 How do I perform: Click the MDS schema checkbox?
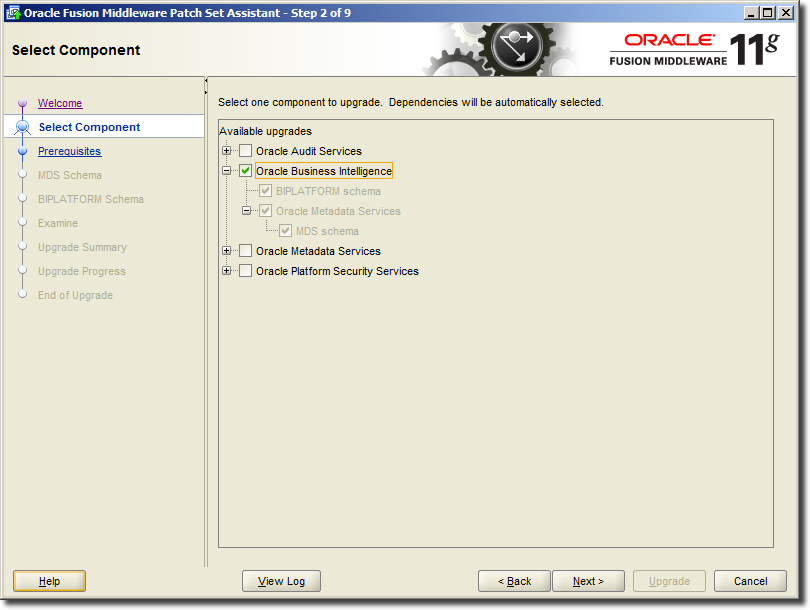coord(285,231)
